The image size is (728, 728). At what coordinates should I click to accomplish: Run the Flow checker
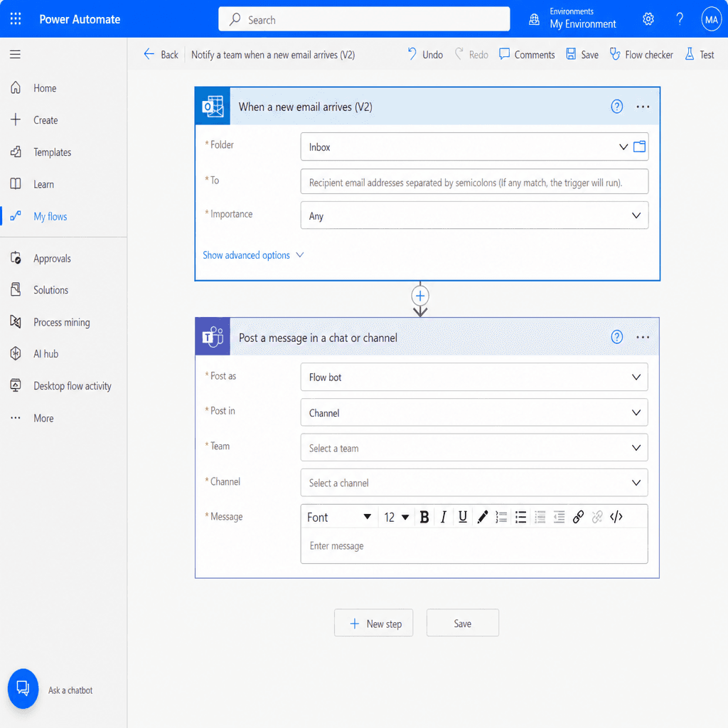pos(641,55)
